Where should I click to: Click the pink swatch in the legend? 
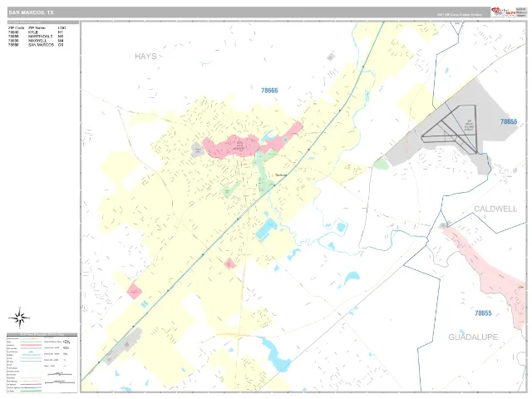coord(31,345)
